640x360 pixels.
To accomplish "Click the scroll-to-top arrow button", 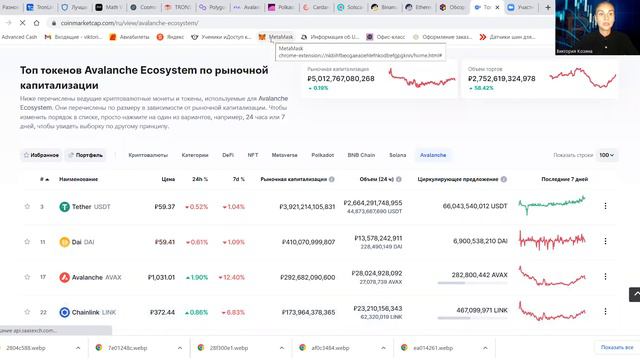I will [635, 294].
